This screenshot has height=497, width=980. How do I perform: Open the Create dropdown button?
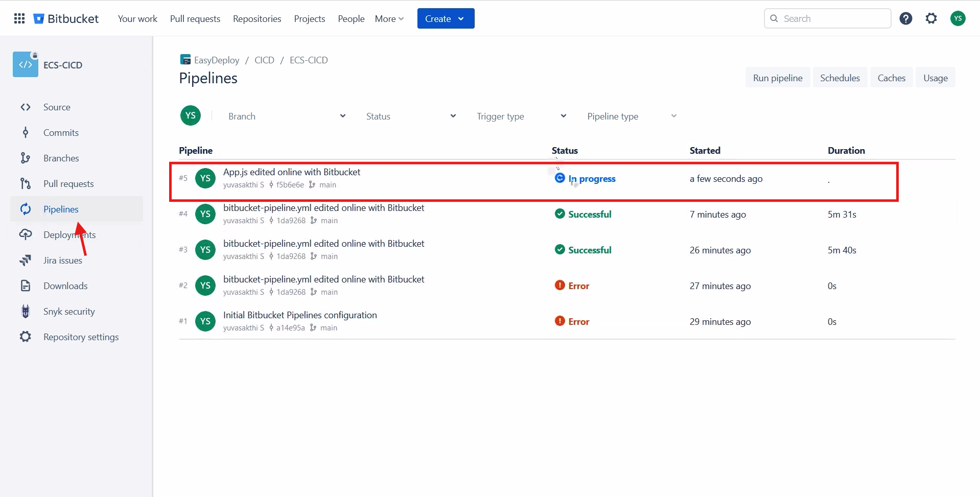click(x=446, y=19)
